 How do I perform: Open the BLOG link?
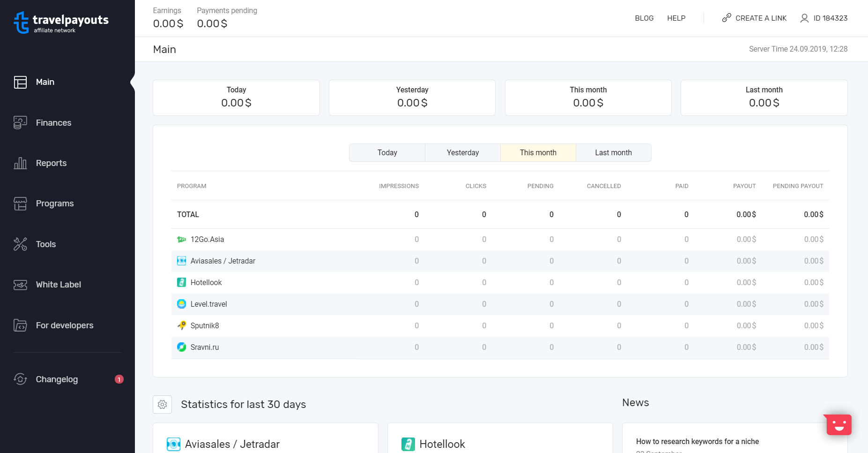point(644,18)
